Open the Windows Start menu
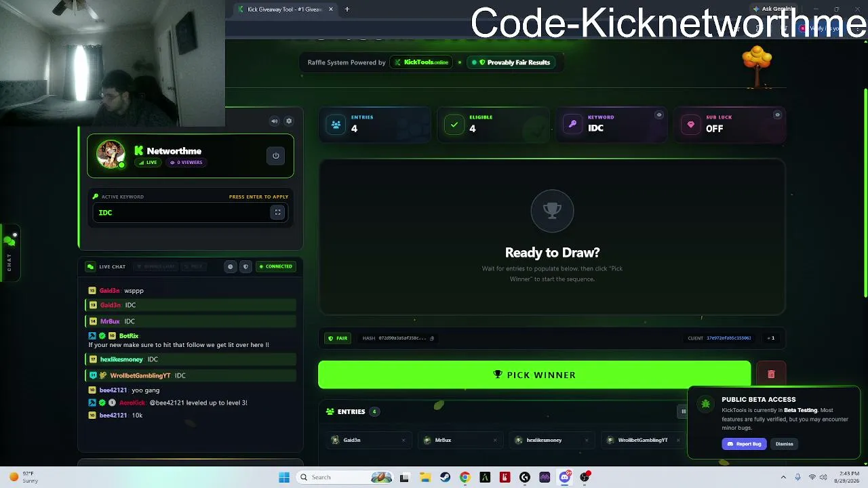This screenshot has width=868, height=488. [284, 477]
